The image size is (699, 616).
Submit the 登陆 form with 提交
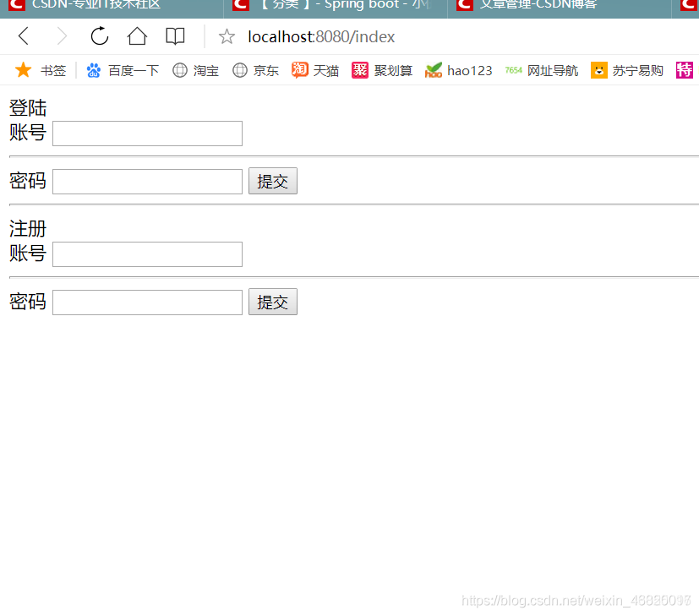273,181
